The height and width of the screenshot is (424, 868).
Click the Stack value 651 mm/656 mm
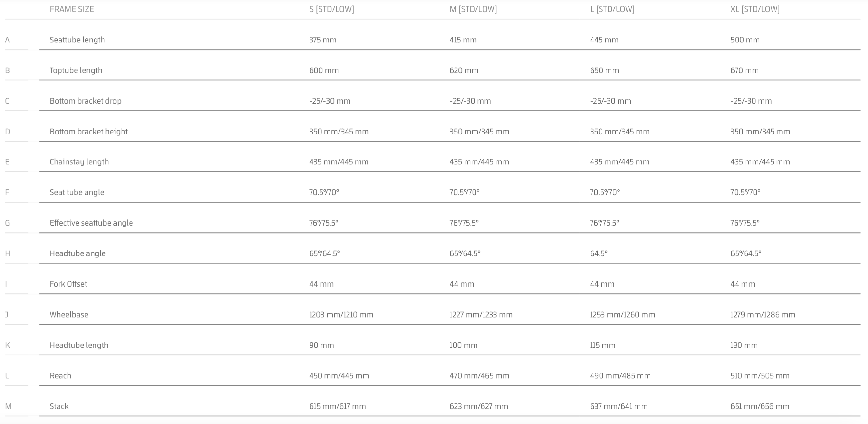(x=760, y=406)
